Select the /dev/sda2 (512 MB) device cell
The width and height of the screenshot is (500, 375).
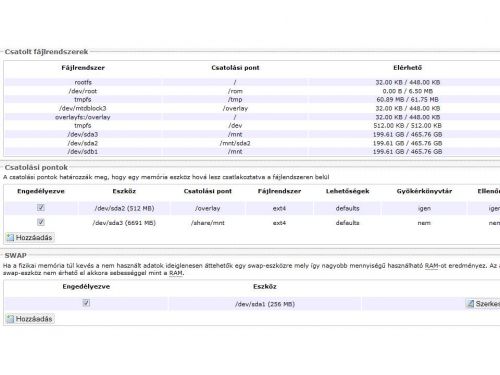pyautogui.click(x=124, y=208)
